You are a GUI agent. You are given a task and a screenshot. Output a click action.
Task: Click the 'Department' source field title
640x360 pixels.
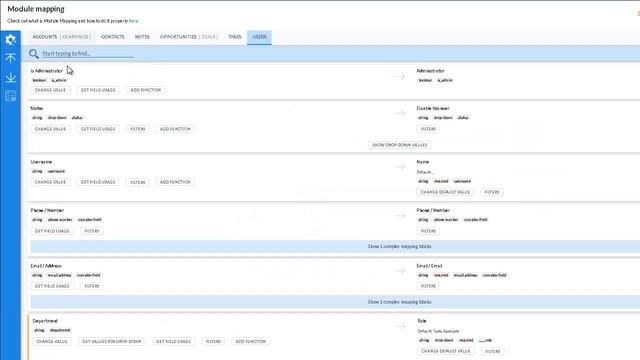[45, 321]
